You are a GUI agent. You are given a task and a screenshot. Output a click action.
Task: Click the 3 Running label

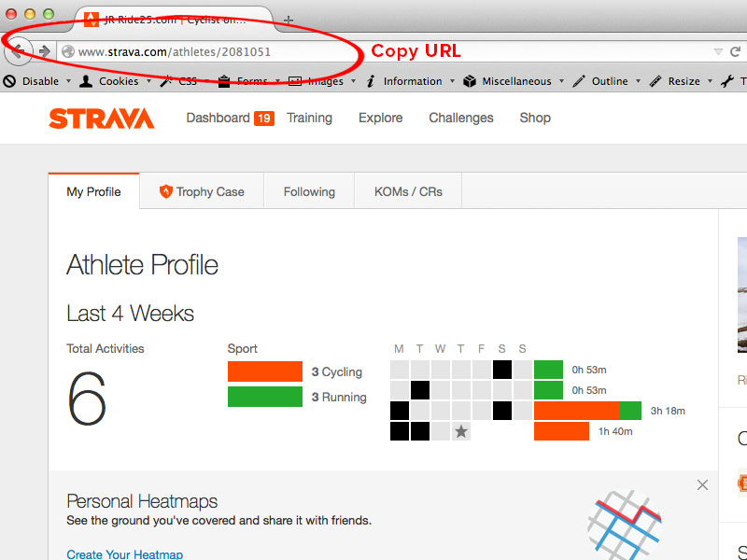pyautogui.click(x=339, y=398)
